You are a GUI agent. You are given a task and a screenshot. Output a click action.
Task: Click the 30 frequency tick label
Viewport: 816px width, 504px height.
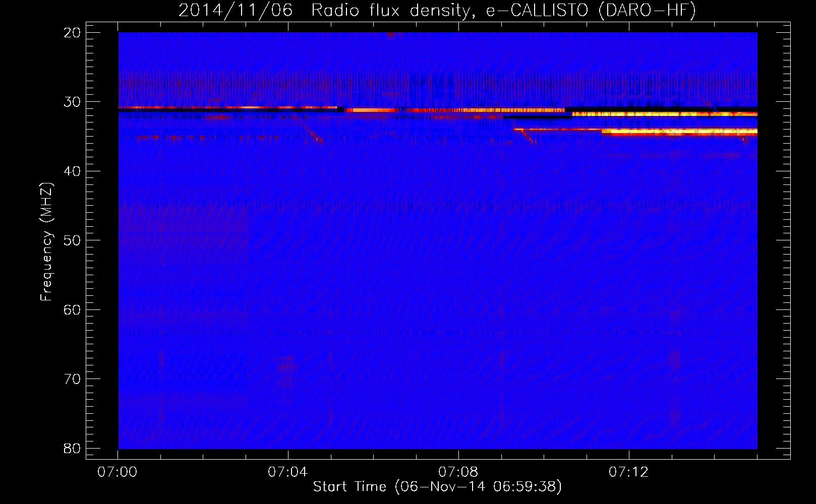(x=72, y=102)
